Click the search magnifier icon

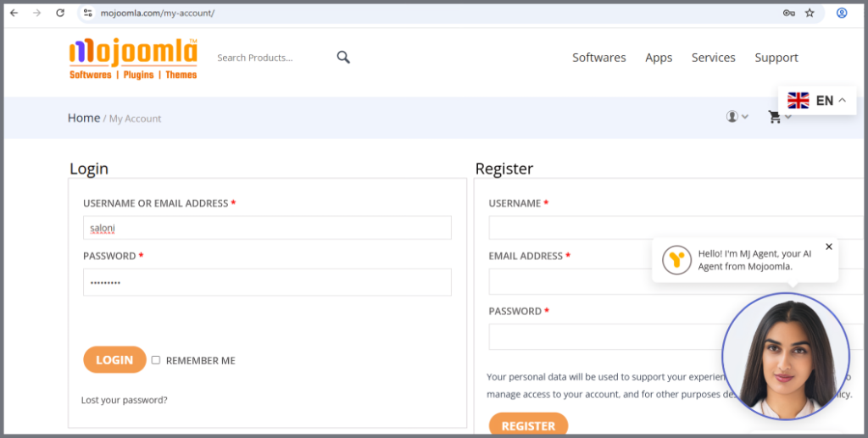click(343, 58)
